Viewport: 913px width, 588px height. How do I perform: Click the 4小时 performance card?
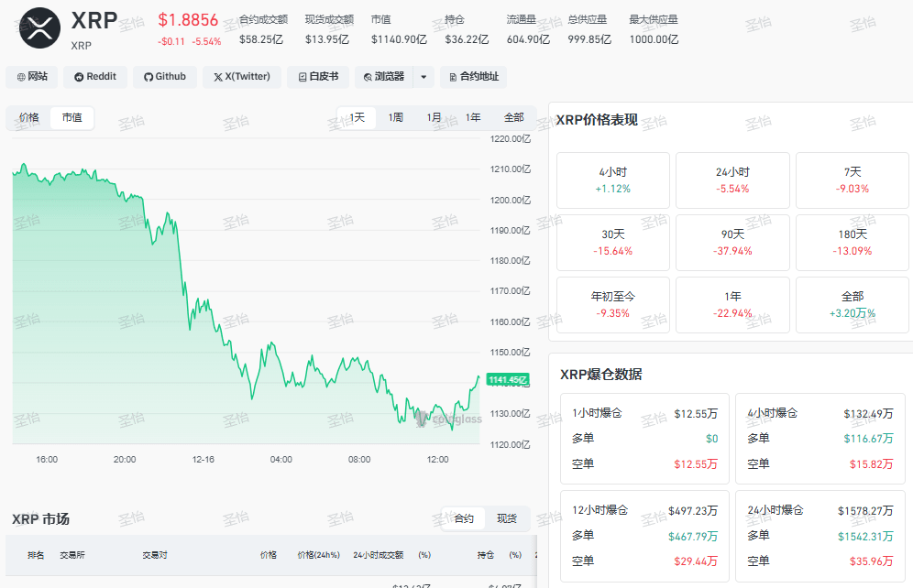click(613, 180)
